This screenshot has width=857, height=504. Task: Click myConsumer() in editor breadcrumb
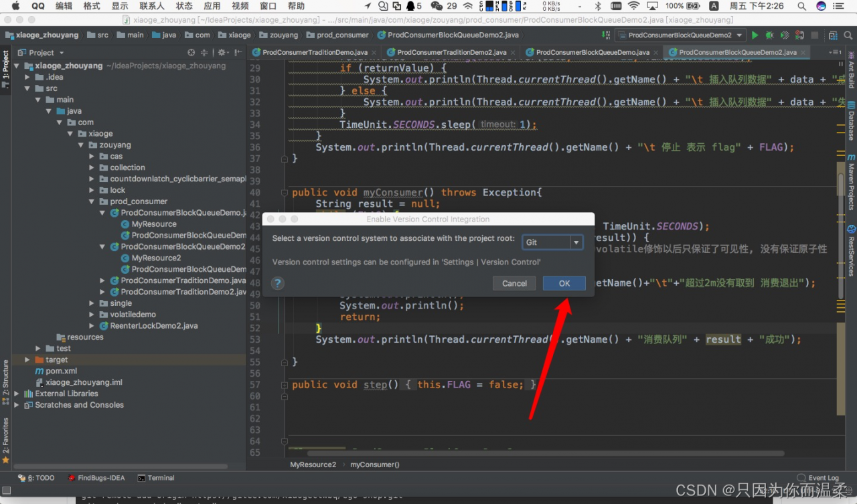(x=374, y=465)
